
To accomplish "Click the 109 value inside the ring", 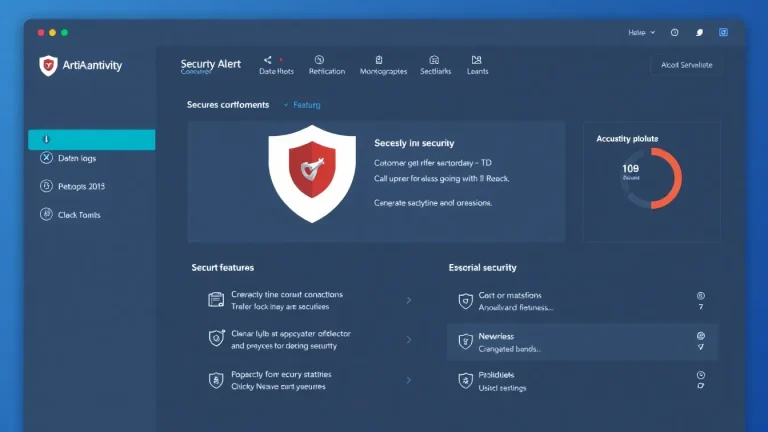I will click(x=630, y=169).
